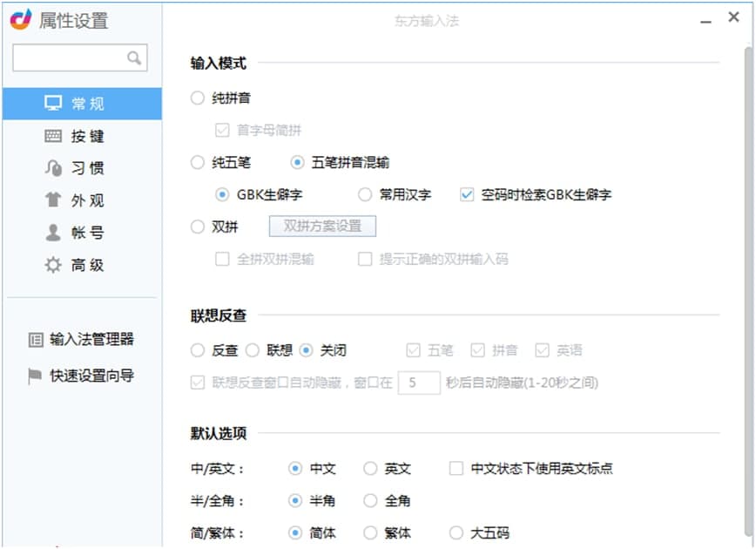Click the person icon for 帐号
The width and height of the screenshot is (756, 549).
[53, 233]
